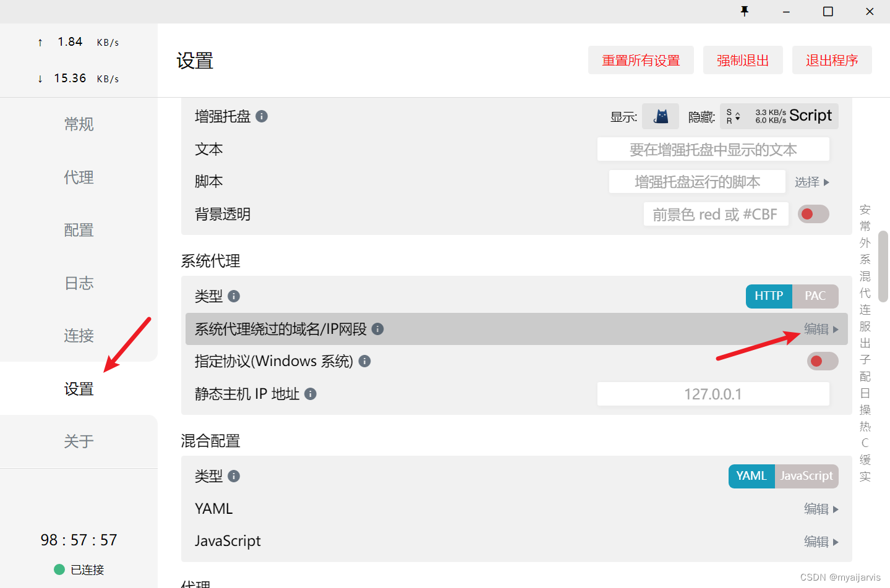Click the 15.36 KB/s download speed readout
Viewport: 890px width, 588px height.
78,79
